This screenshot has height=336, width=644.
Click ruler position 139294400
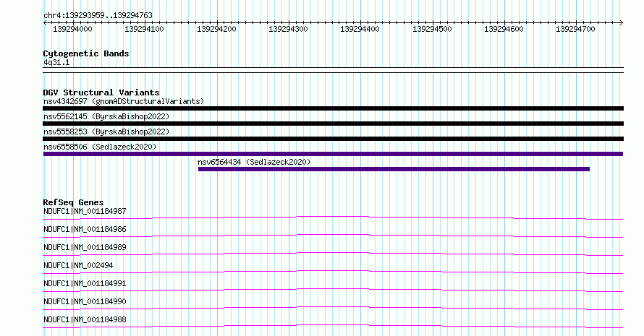(x=360, y=29)
